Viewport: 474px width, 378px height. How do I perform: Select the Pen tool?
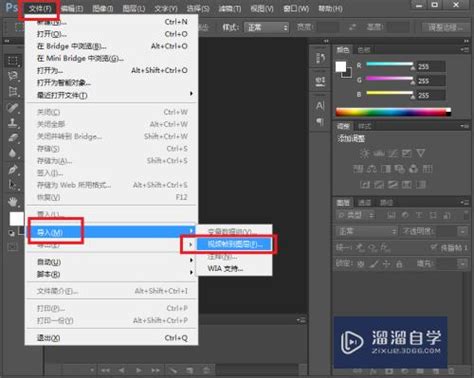(x=13, y=169)
